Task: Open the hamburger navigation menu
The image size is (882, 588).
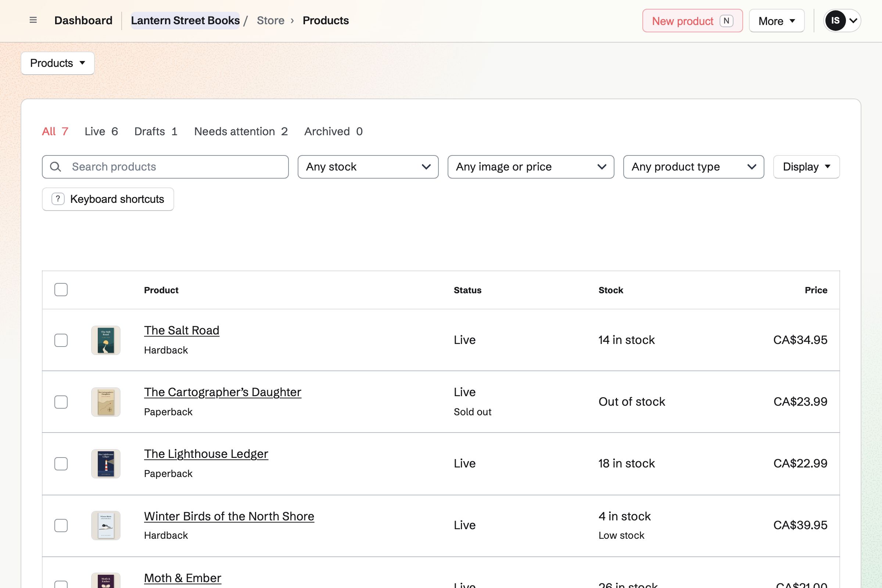Action: [x=33, y=20]
